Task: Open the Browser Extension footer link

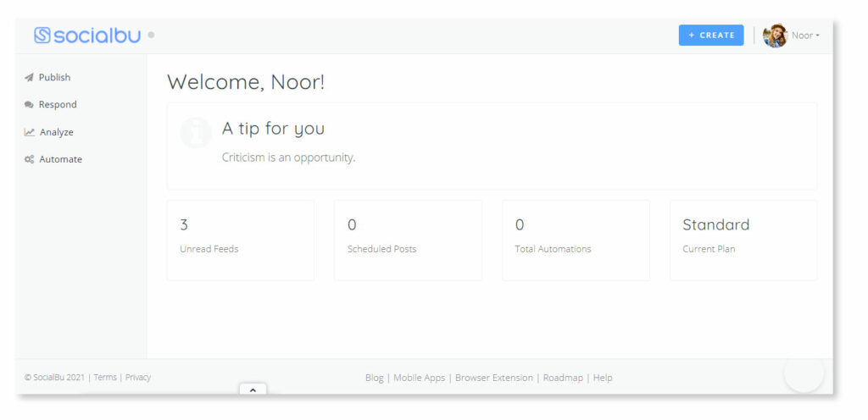Action: [494, 378]
